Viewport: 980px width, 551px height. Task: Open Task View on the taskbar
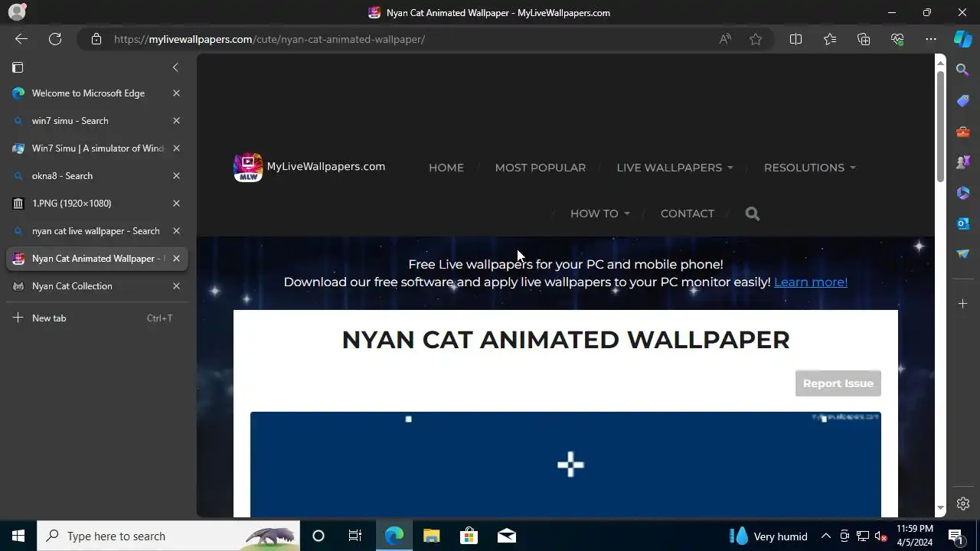pos(355,536)
